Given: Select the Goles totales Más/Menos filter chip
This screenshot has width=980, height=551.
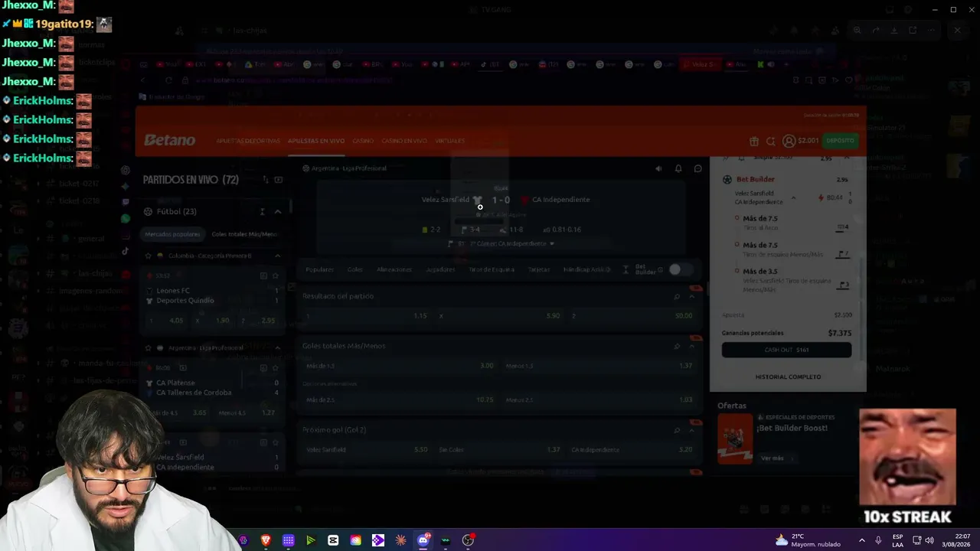Looking at the screenshot, I should [244, 234].
